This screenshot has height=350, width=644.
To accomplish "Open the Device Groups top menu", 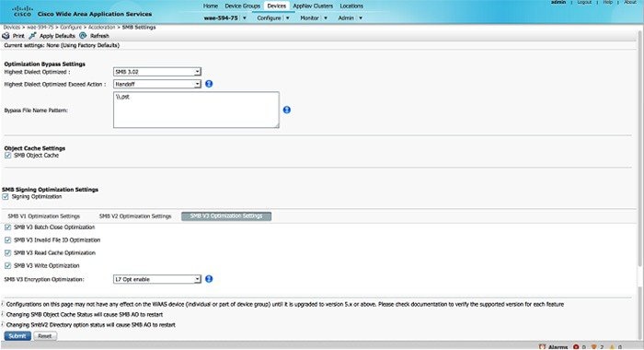I will (242, 6).
